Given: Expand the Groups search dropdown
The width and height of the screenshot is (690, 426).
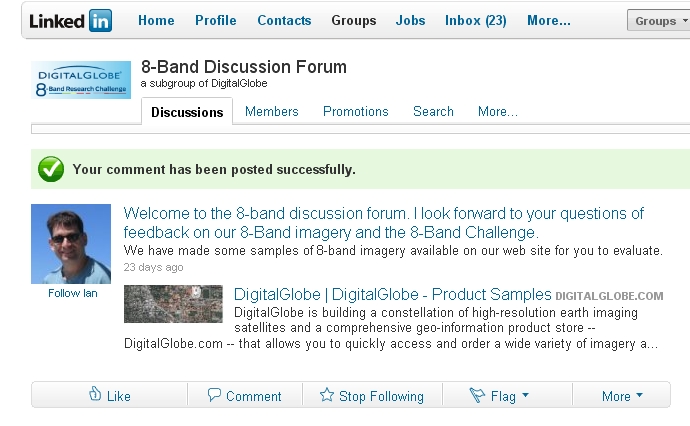Looking at the screenshot, I should tap(657, 21).
